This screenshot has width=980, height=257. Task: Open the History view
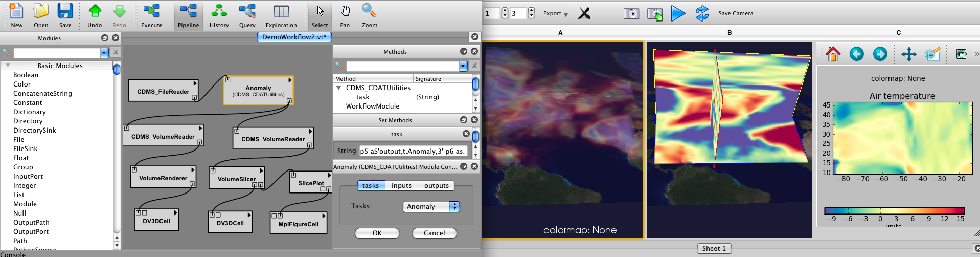point(219,15)
